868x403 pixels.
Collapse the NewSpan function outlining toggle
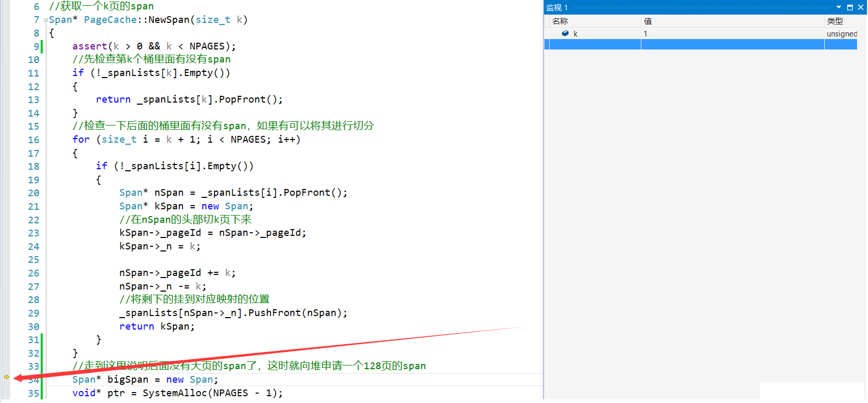pos(46,20)
